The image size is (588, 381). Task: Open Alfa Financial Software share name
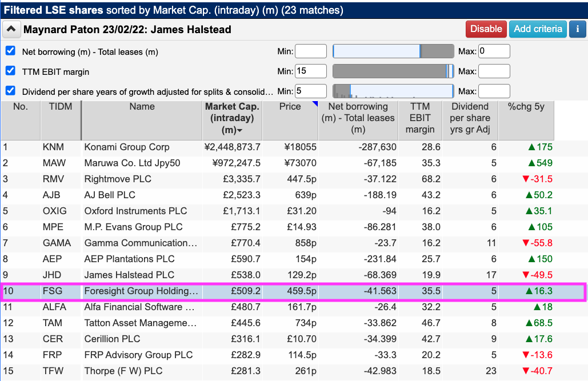pos(139,307)
